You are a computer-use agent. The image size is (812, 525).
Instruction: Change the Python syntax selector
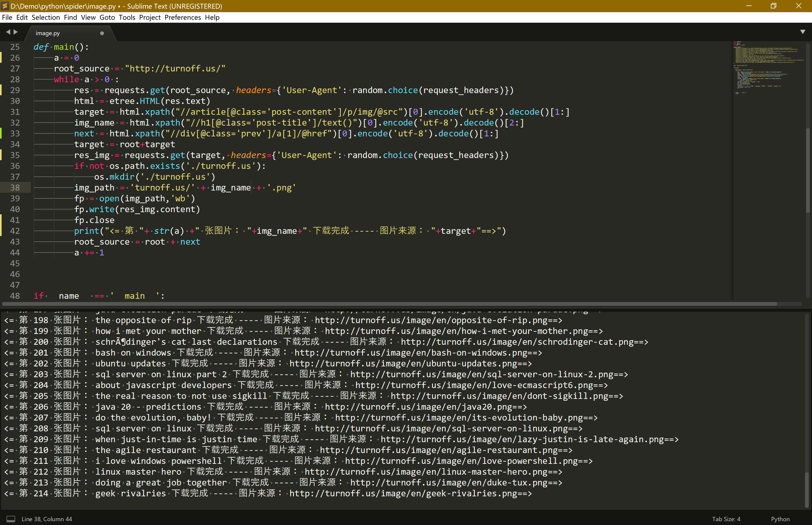[x=780, y=519]
